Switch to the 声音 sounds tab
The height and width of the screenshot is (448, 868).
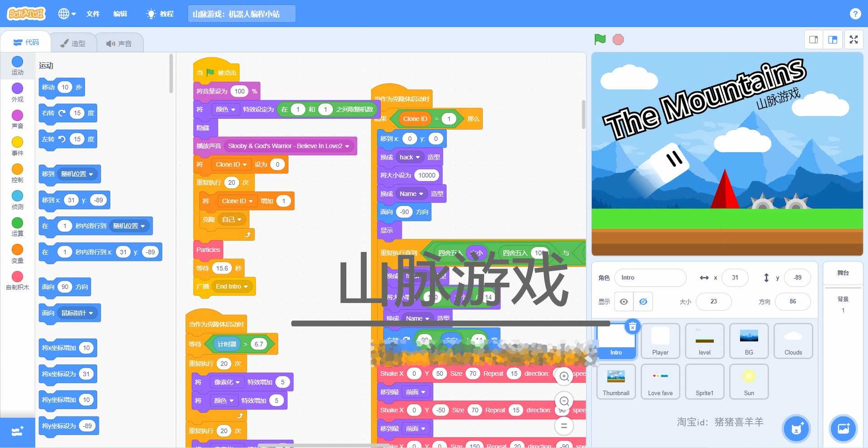coord(119,43)
